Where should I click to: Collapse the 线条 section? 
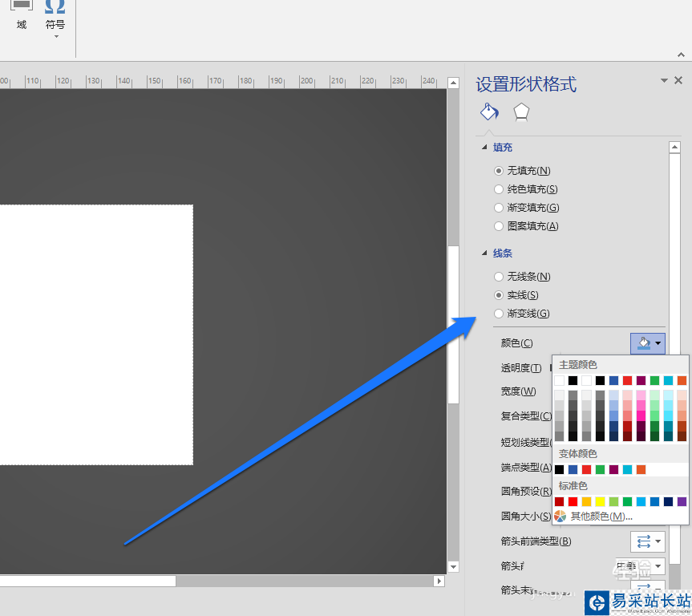pos(484,253)
